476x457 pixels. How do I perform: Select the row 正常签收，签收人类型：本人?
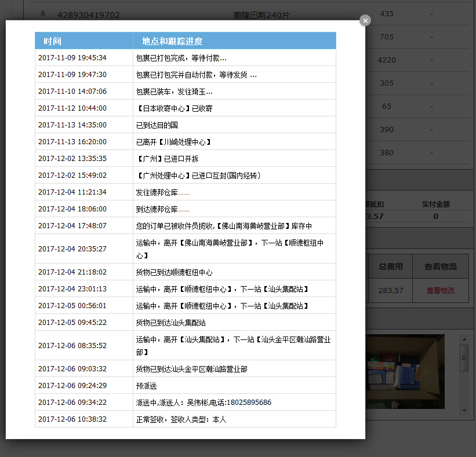[234, 419]
